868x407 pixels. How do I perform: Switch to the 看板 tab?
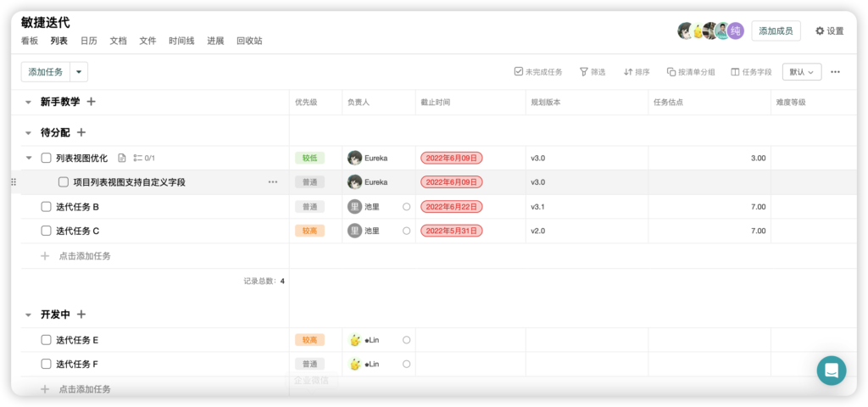30,41
